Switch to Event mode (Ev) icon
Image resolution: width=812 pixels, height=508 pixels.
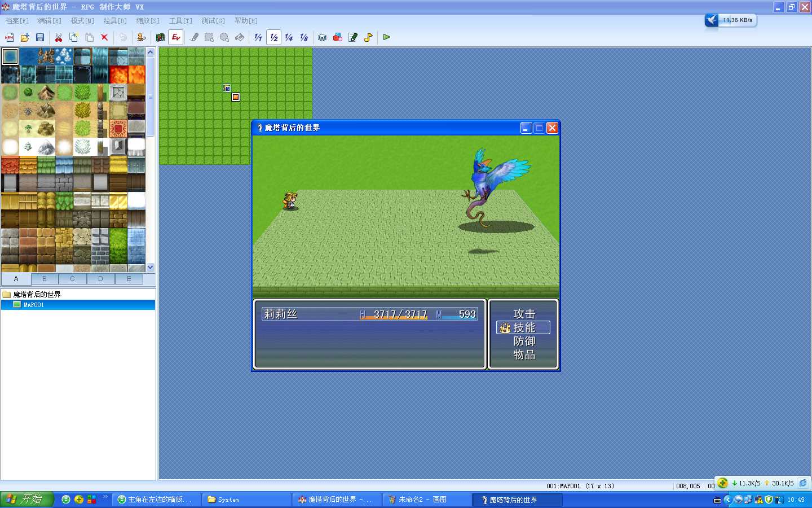pos(176,37)
